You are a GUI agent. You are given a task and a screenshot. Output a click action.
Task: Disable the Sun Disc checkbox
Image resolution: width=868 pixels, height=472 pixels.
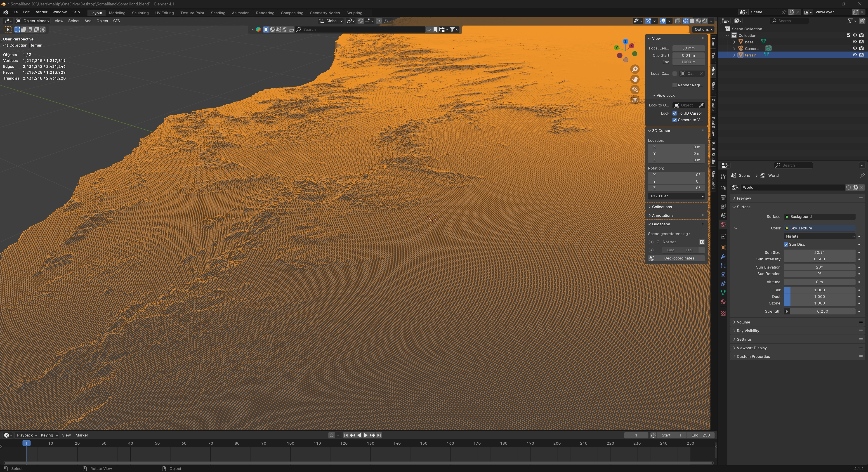point(786,244)
